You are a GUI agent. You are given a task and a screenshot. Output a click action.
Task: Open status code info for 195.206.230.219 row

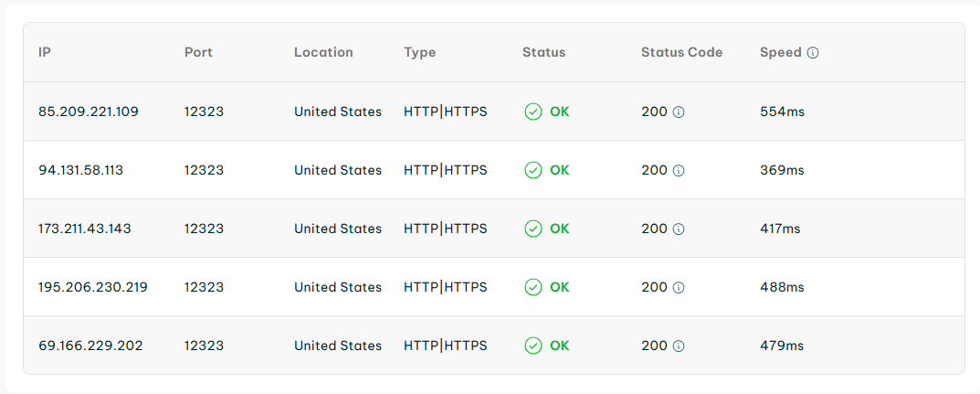[x=678, y=288]
